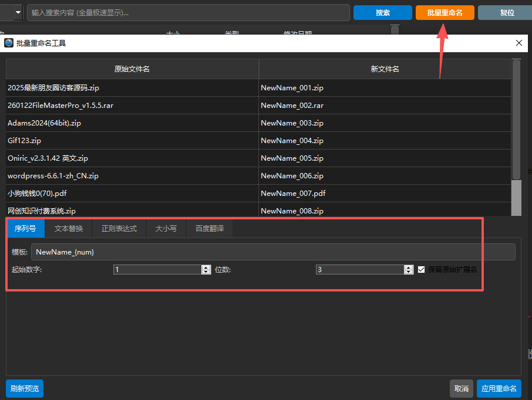
Task: Select the Gif123.zip row in file list
Action: 132,141
